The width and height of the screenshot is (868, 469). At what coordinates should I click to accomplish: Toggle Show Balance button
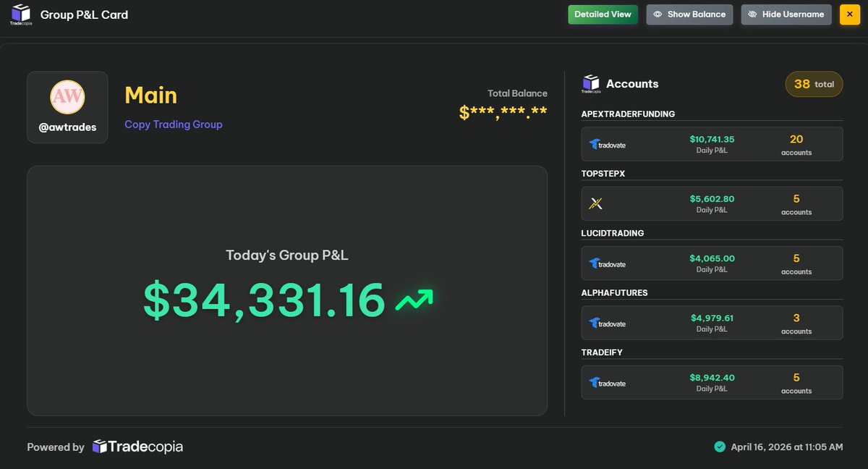click(x=689, y=14)
